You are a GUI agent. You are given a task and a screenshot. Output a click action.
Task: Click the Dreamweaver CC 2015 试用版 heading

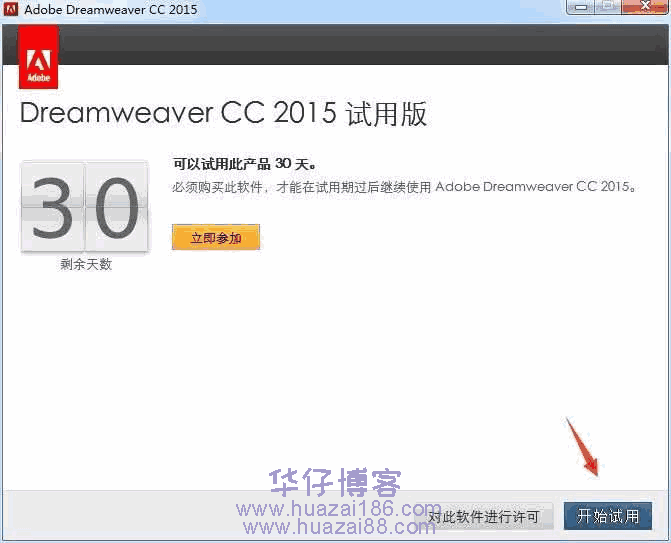click(223, 114)
